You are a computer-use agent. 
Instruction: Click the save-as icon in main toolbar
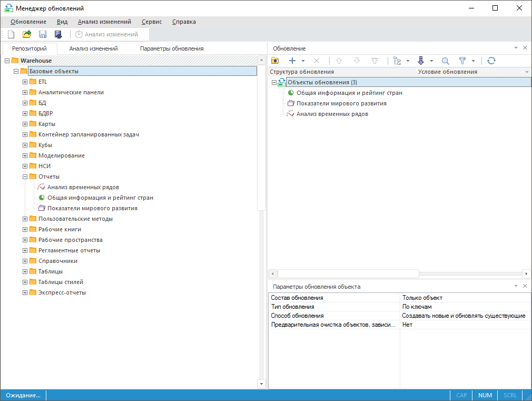(58, 34)
